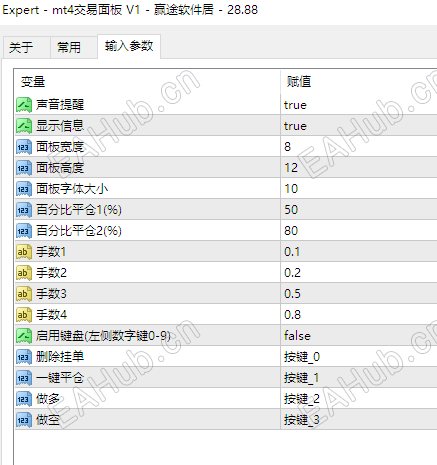The width and height of the screenshot is (437, 465).
Task: Edit the 百分比平仓2 value 80
Action: (291, 231)
